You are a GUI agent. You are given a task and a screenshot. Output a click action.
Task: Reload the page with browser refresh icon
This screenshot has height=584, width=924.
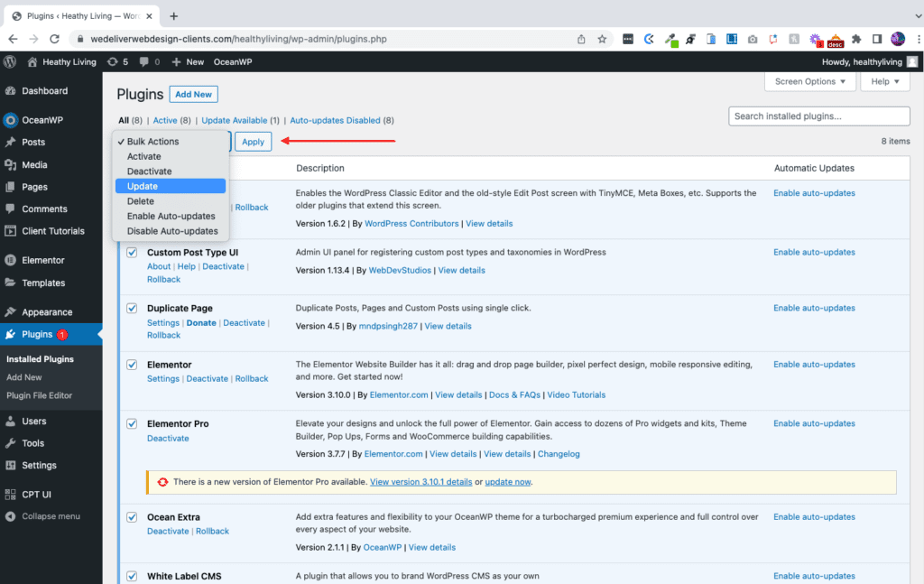pyautogui.click(x=54, y=39)
